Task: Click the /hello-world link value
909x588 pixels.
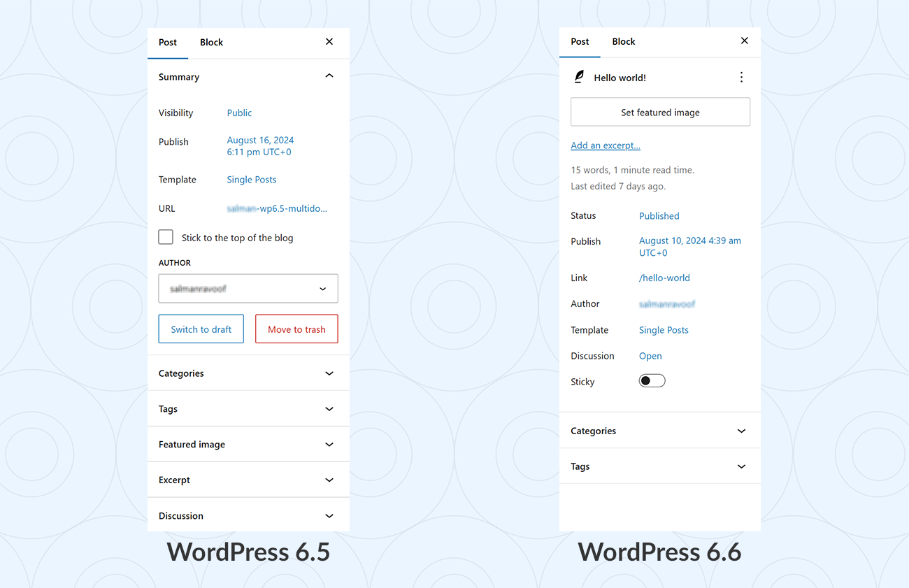Action: [x=664, y=278]
